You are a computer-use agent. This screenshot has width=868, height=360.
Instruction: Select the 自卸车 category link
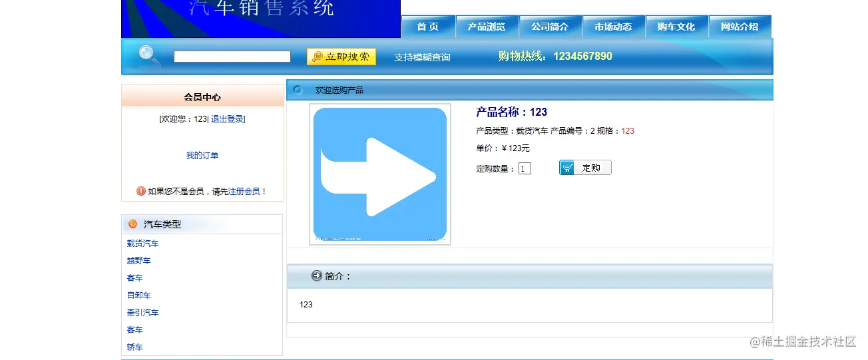pyautogui.click(x=139, y=295)
